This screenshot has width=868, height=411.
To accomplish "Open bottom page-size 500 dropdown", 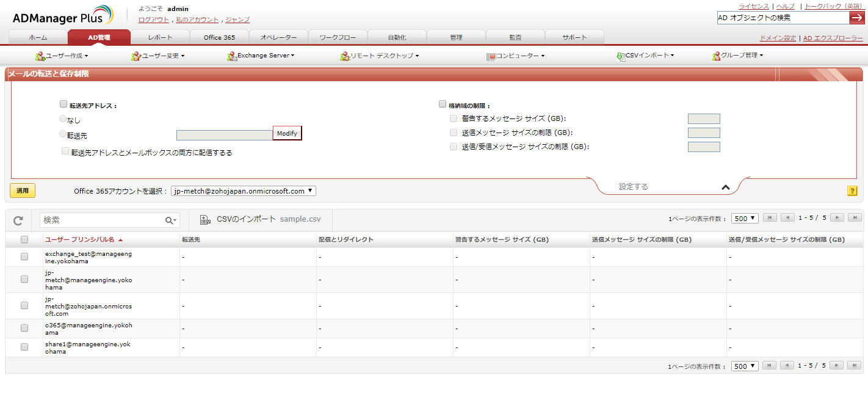I will coord(745,366).
